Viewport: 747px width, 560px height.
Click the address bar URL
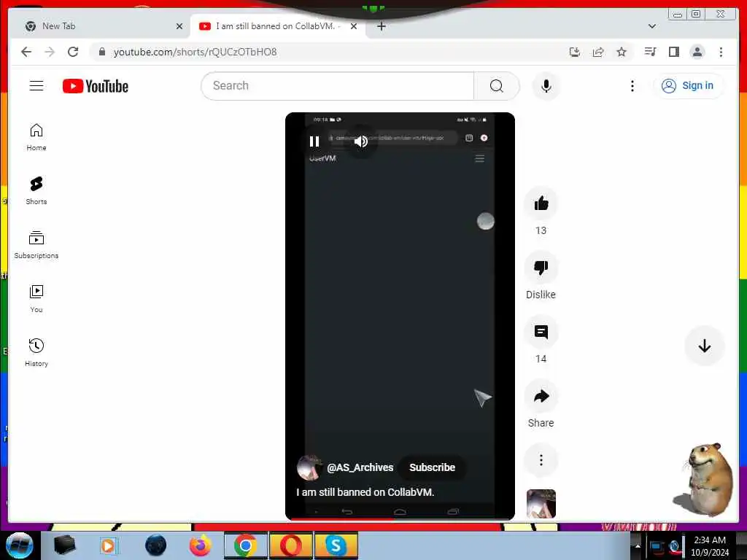[x=195, y=52]
